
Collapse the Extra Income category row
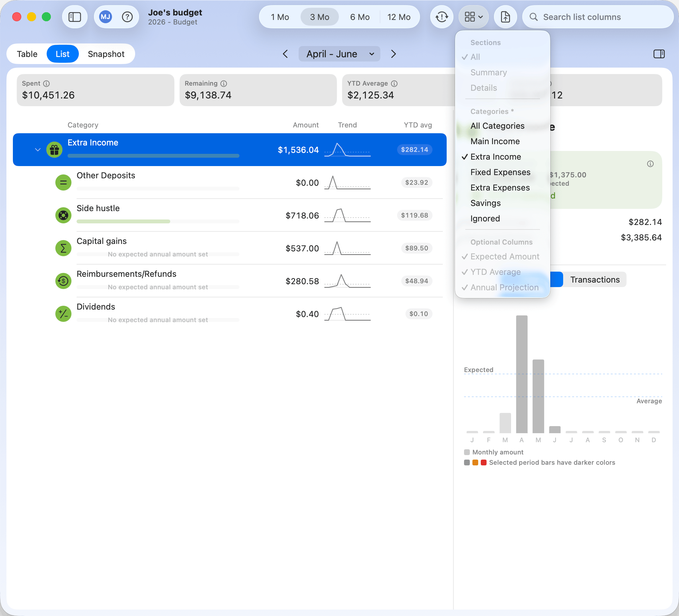[x=38, y=150]
